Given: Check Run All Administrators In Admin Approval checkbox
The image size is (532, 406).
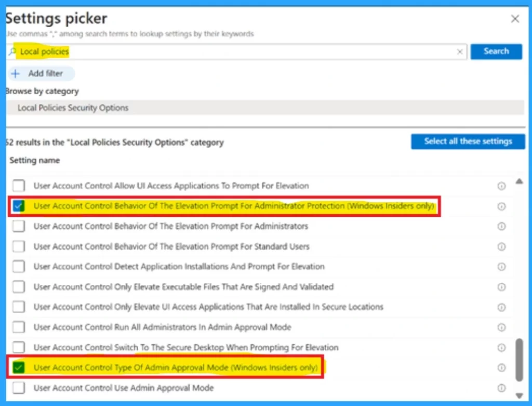Looking at the screenshot, I should tap(19, 328).
